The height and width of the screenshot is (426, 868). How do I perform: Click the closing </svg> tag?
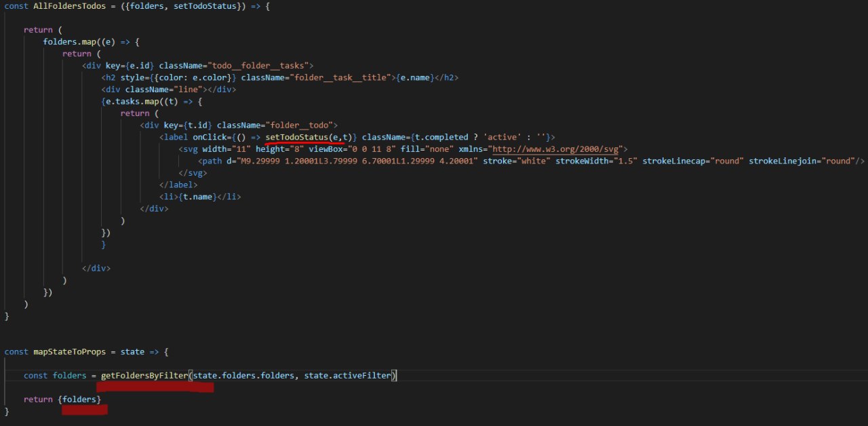193,173
